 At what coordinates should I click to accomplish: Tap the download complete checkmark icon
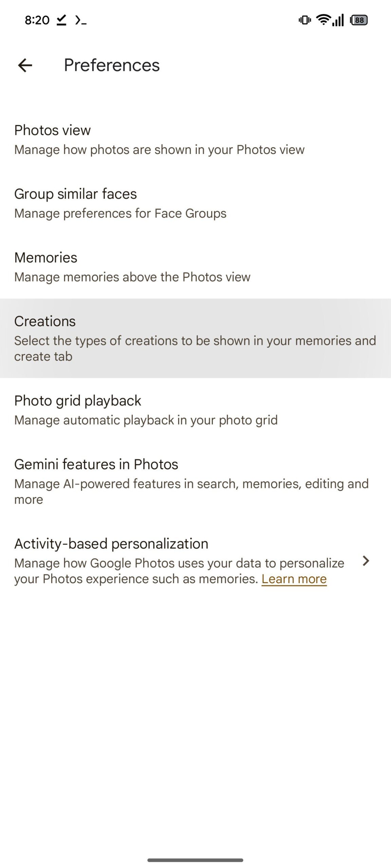coord(61,20)
